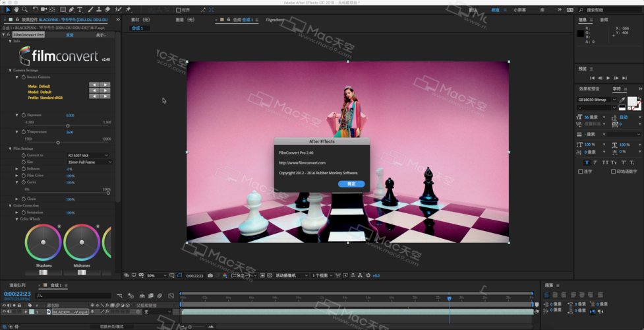Image resolution: width=644 pixels, height=330 pixels.
Task: Open the 50% magnification dropdown
Action: pos(157,276)
